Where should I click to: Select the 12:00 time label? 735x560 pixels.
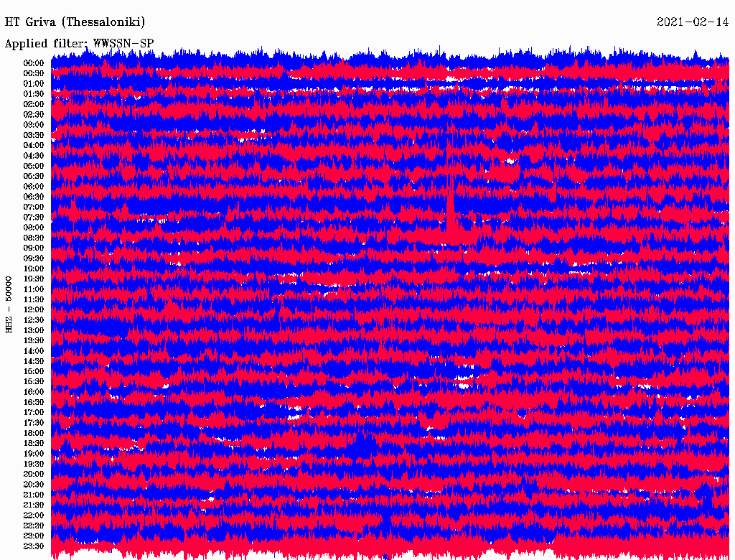point(34,309)
